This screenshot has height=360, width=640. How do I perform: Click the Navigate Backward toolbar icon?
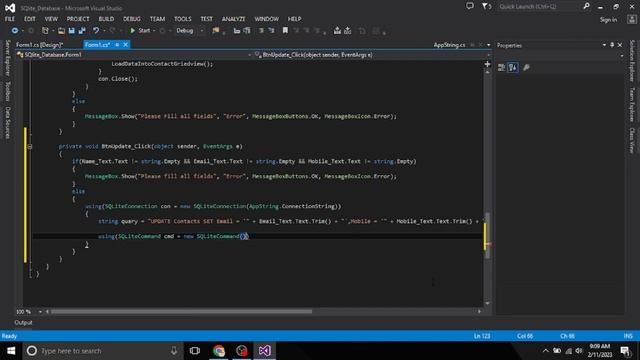(15, 31)
